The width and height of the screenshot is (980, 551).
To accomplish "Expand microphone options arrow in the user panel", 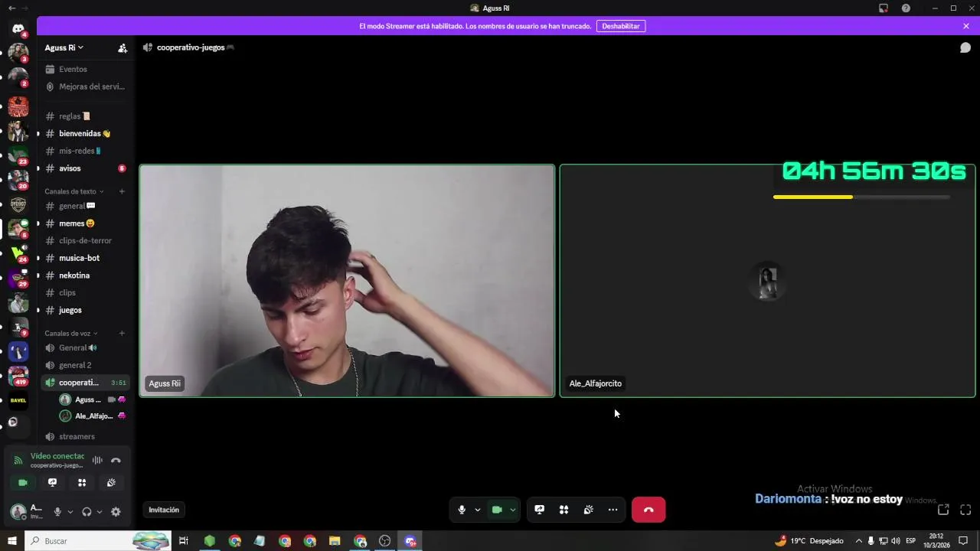I will click(x=70, y=511).
